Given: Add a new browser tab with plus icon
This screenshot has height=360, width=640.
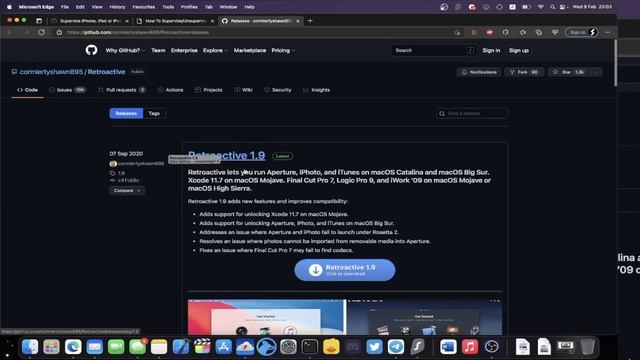Looking at the screenshot, I should click(310, 21).
